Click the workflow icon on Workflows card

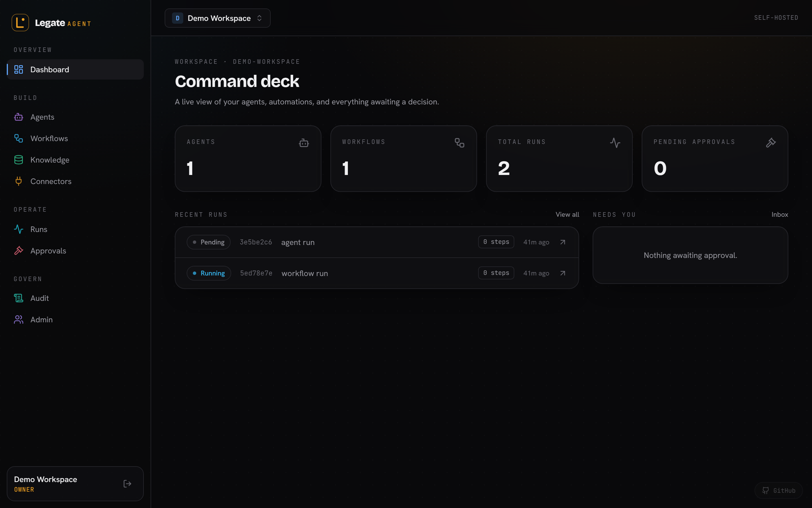pos(459,143)
